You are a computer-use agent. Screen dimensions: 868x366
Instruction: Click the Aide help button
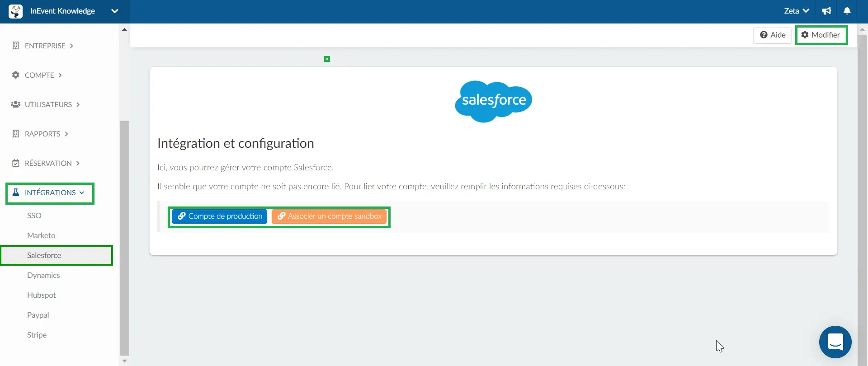[x=772, y=35]
